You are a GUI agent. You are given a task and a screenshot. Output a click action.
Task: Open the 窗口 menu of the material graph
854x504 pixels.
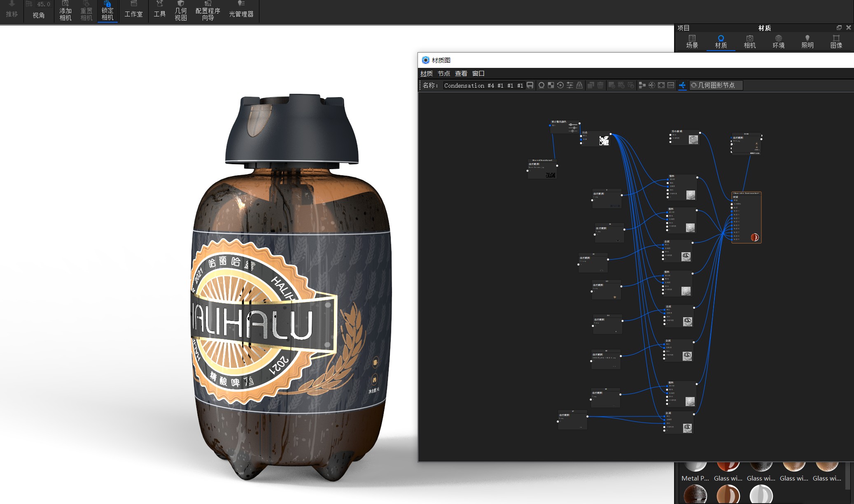click(x=479, y=73)
